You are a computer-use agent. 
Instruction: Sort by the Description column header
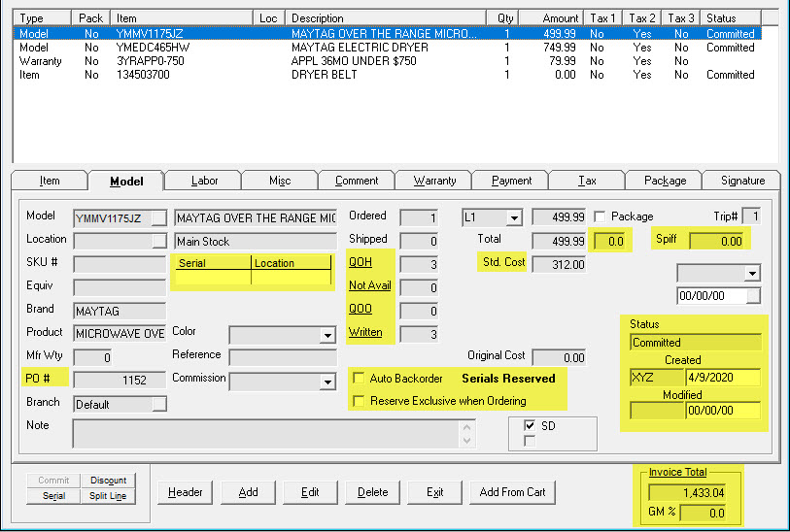coord(386,18)
